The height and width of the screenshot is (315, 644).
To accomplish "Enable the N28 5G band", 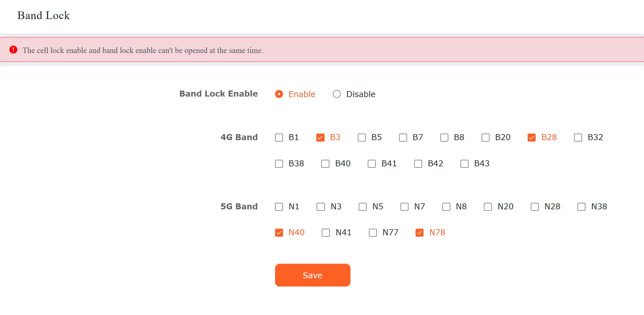I will pos(535,207).
